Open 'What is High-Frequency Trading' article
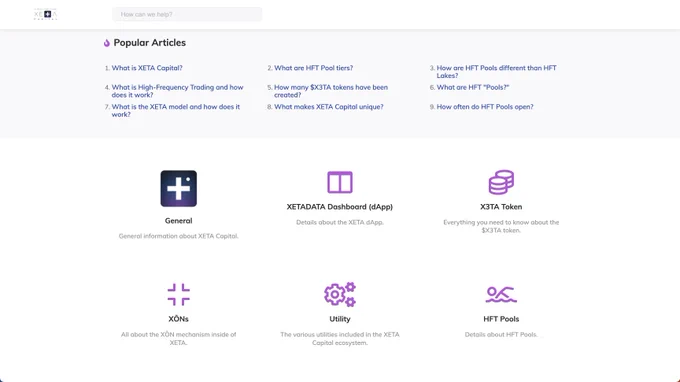 pos(177,91)
